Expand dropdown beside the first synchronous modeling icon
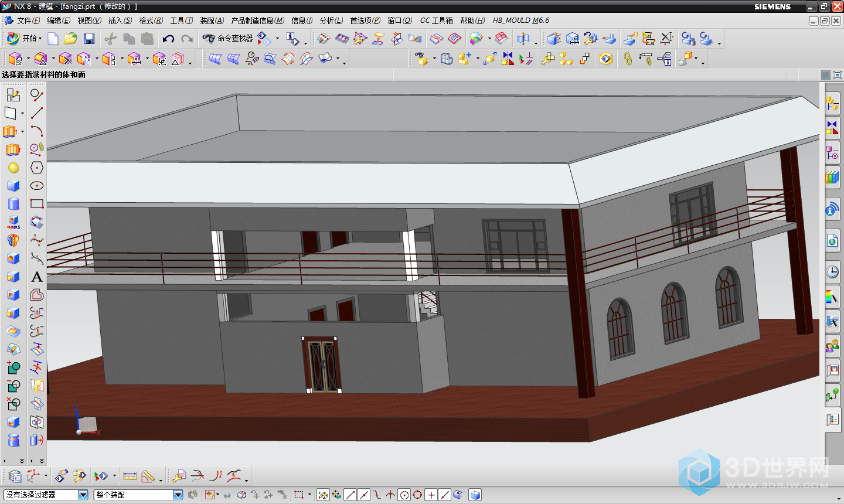This screenshot has width=844, height=504. coord(28,59)
